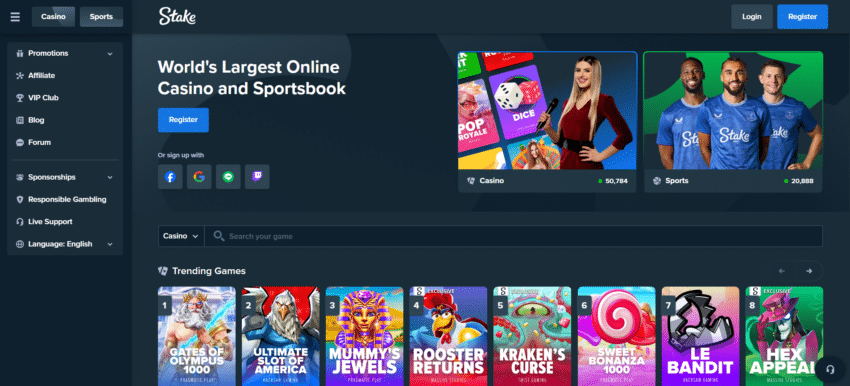This screenshot has height=386, width=850.
Task: Click the 50,784 casino players count
Action: click(616, 181)
